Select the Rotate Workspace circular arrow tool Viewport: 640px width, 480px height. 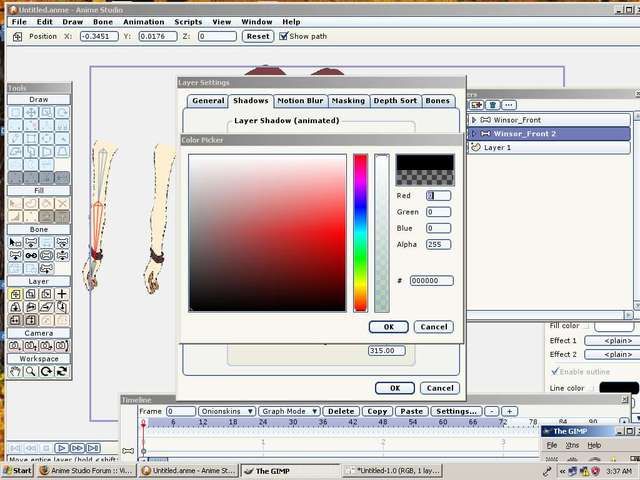[47, 371]
